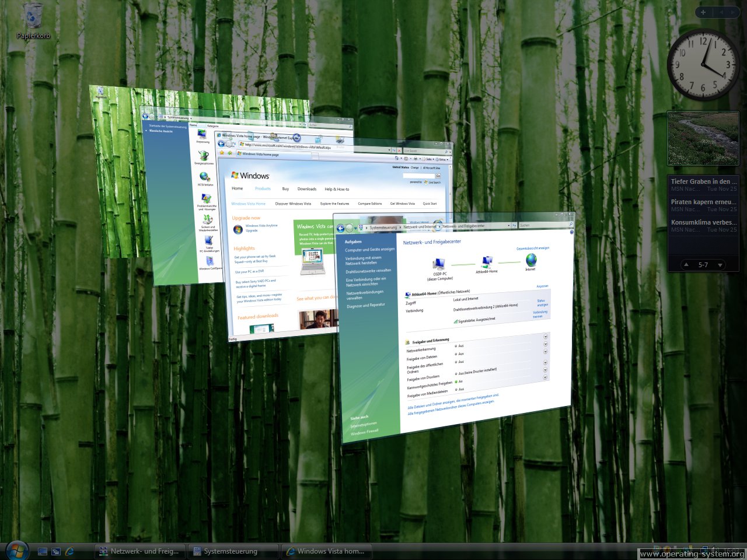747x560 pixels.
Task: Click the Windows Start orb
Action: 17,550
